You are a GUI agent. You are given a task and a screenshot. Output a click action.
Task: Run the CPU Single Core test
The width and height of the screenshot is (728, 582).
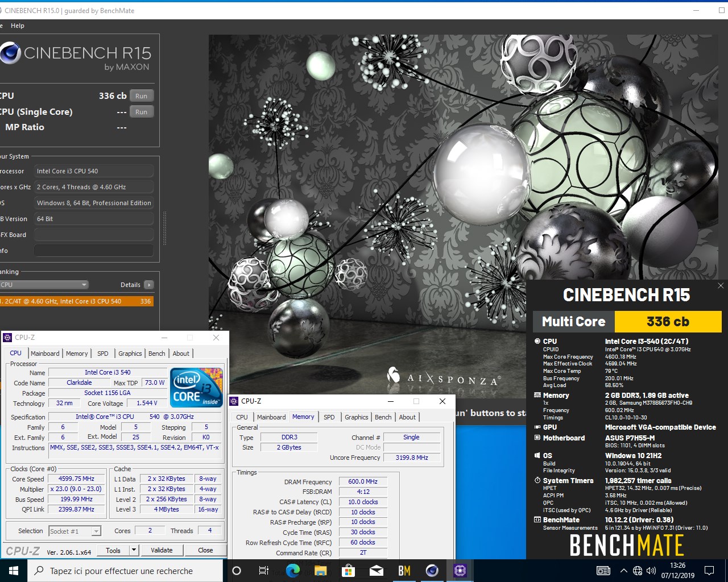(142, 112)
